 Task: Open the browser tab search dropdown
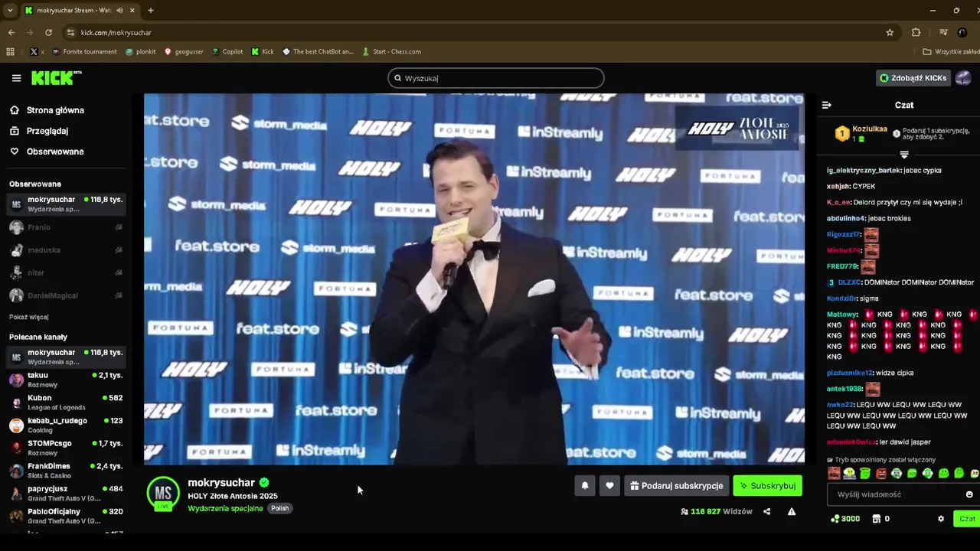(x=10, y=11)
